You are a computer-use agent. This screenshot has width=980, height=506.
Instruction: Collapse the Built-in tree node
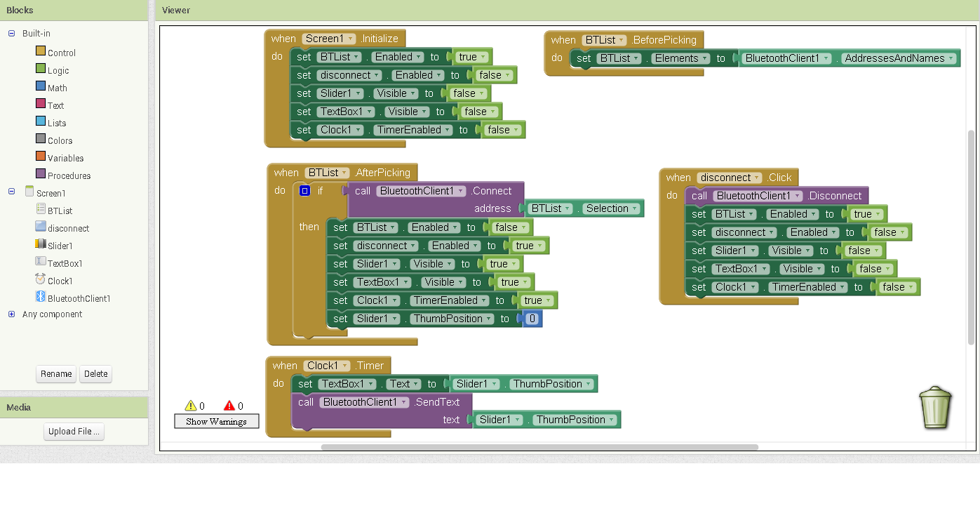(11, 33)
